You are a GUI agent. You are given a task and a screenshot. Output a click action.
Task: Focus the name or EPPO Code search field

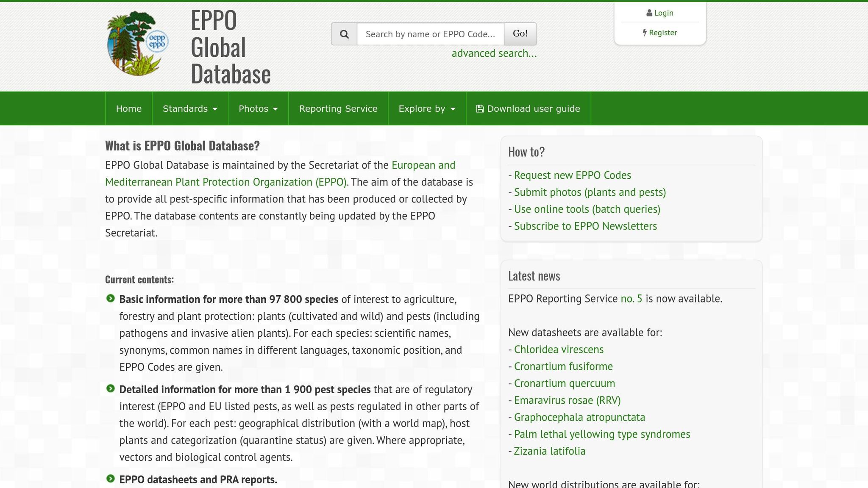pyautogui.click(x=430, y=34)
